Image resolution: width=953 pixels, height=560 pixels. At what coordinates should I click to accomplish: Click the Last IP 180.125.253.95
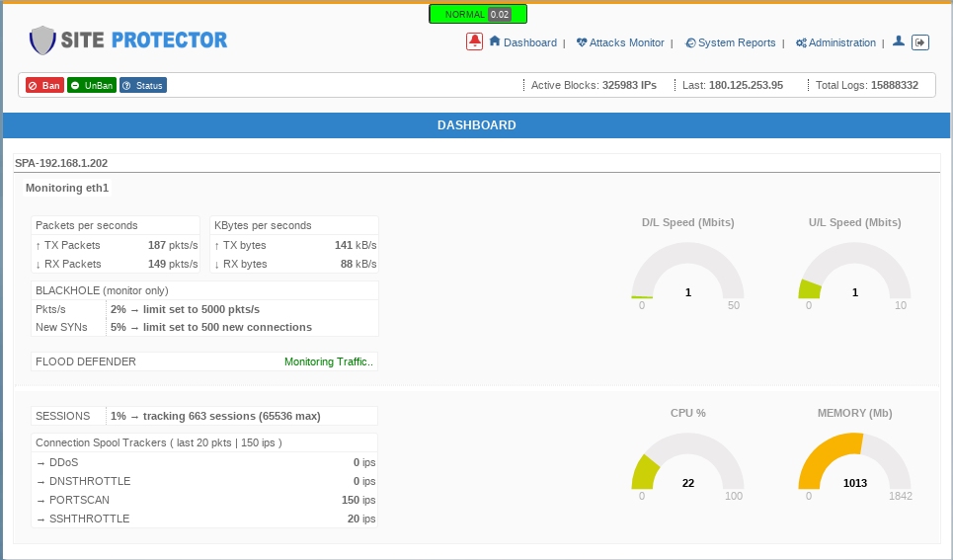[x=746, y=85]
